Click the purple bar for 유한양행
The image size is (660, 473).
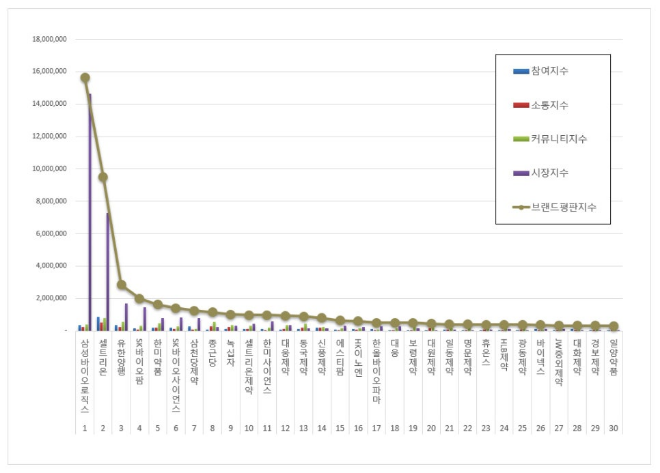pos(126,317)
